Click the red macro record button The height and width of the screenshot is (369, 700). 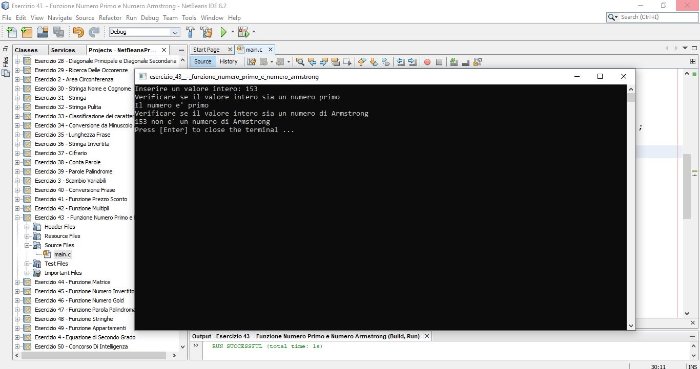click(427, 62)
